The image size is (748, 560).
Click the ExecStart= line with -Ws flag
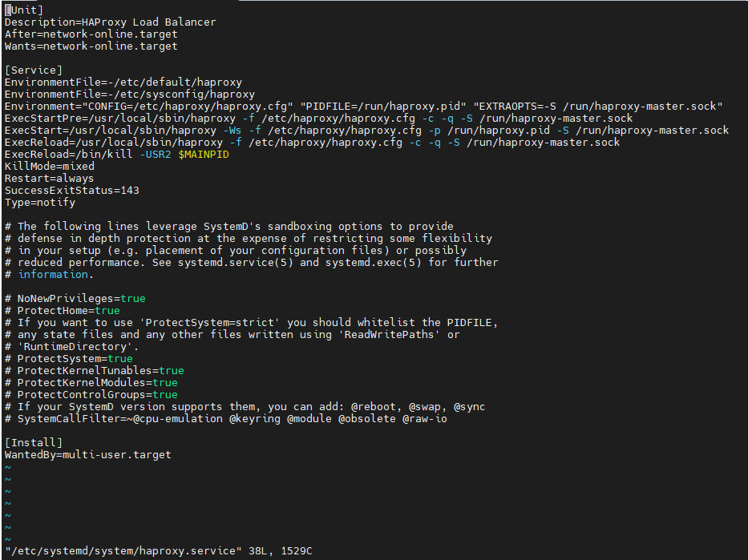[x=367, y=130]
